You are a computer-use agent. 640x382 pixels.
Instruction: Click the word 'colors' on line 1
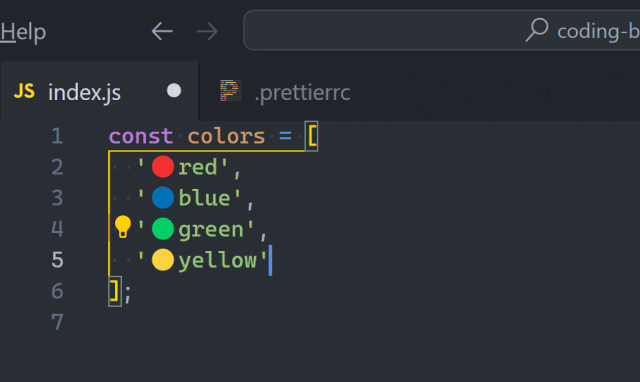227,136
